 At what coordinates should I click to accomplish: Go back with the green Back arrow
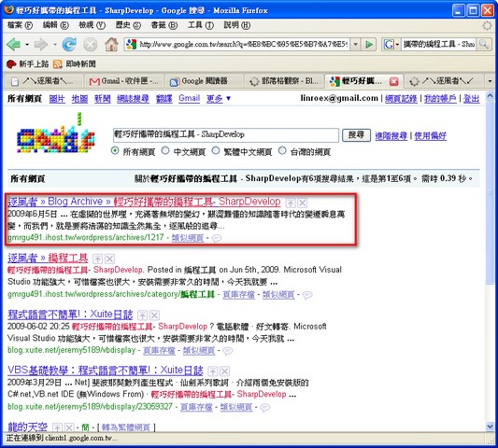click(14, 45)
